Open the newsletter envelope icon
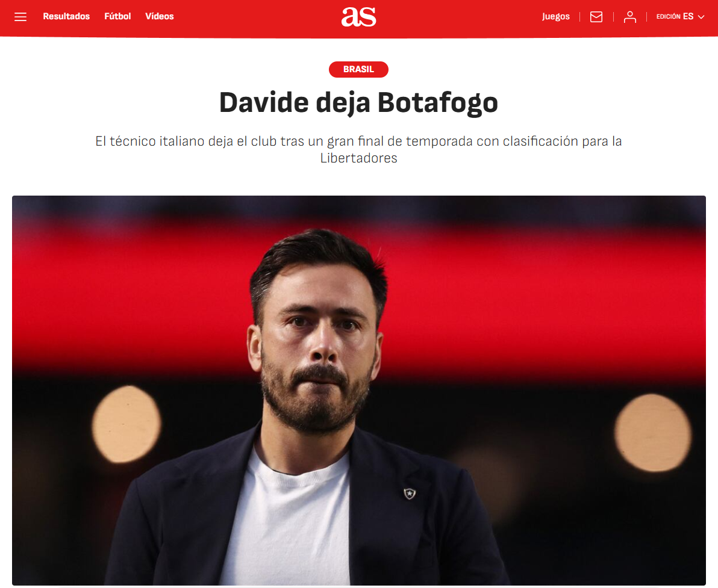 [x=596, y=17]
